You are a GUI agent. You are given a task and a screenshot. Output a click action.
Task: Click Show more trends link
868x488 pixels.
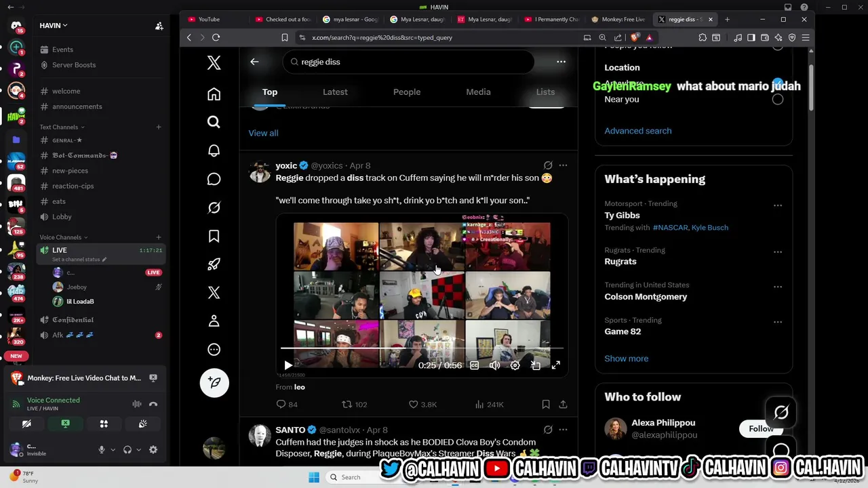click(626, 359)
